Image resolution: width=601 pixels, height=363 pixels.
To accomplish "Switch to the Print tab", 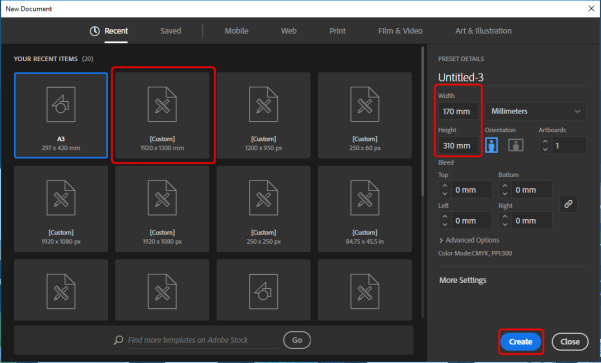I will click(x=337, y=31).
